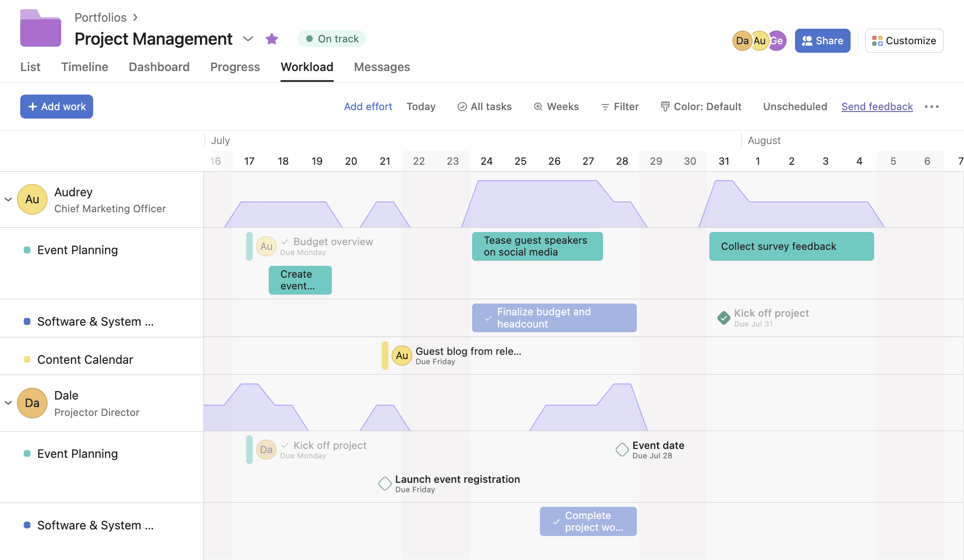The image size is (964, 560).
Task: Switch to the Timeline tab
Action: 84,66
